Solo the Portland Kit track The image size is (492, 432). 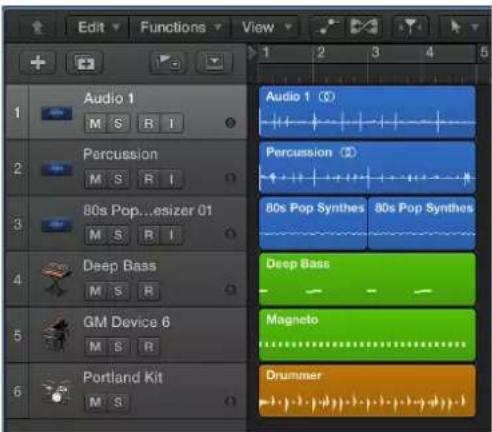pyautogui.click(x=118, y=402)
